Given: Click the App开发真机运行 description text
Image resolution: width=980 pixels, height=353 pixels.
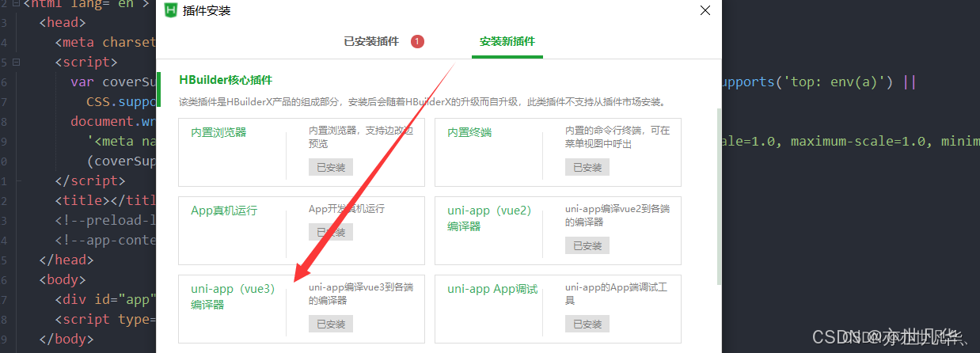Looking at the screenshot, I should pyautogui.click(x=347, y=209).
